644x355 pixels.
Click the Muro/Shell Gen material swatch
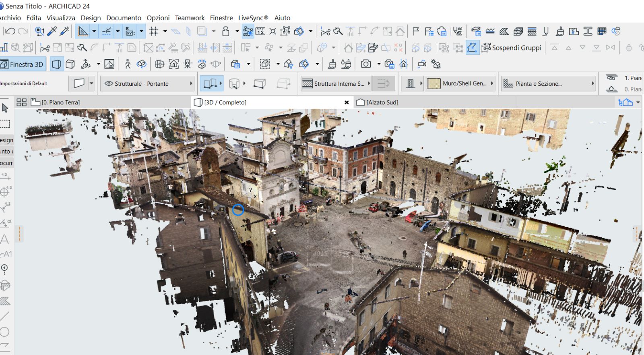click(433, 84)
